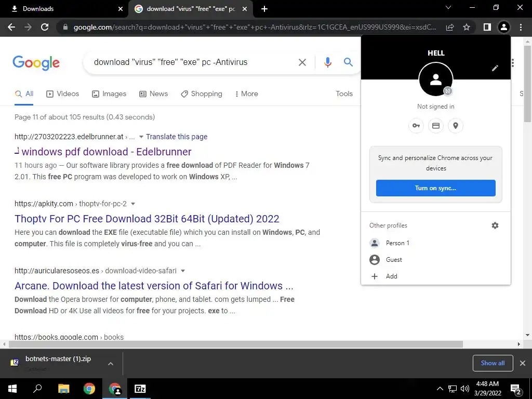Image resolution: width=532 pixels, height=399 pixels.
Task: Click the Google apps dots near search bar
Action: (513, 63)
